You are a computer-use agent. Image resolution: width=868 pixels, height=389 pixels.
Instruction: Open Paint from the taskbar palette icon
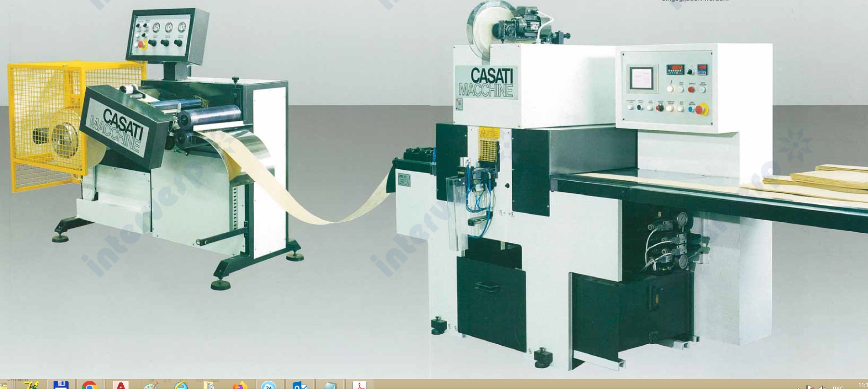pos(151,385)
